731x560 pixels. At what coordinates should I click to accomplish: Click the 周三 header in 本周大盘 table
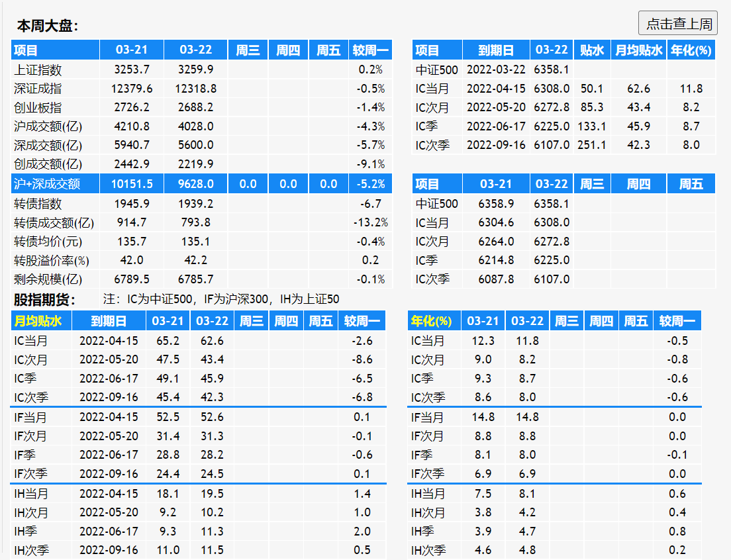[x=248, y=50]
